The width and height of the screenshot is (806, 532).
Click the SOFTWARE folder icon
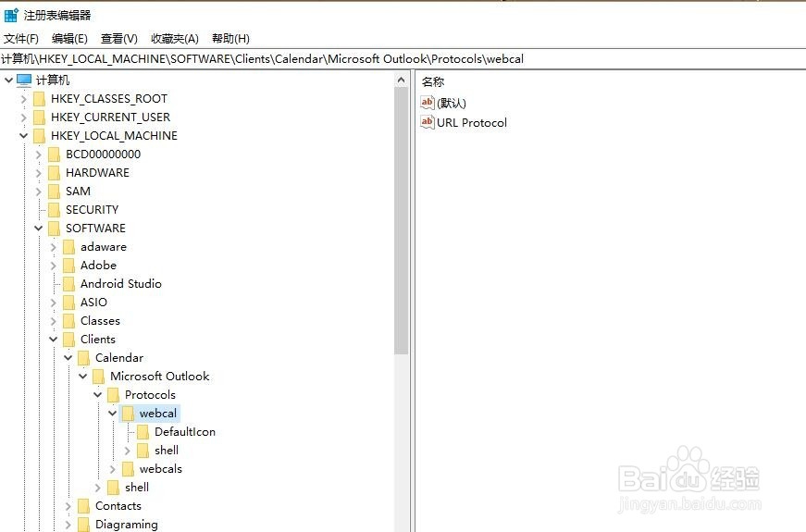[x=54, y=229]
